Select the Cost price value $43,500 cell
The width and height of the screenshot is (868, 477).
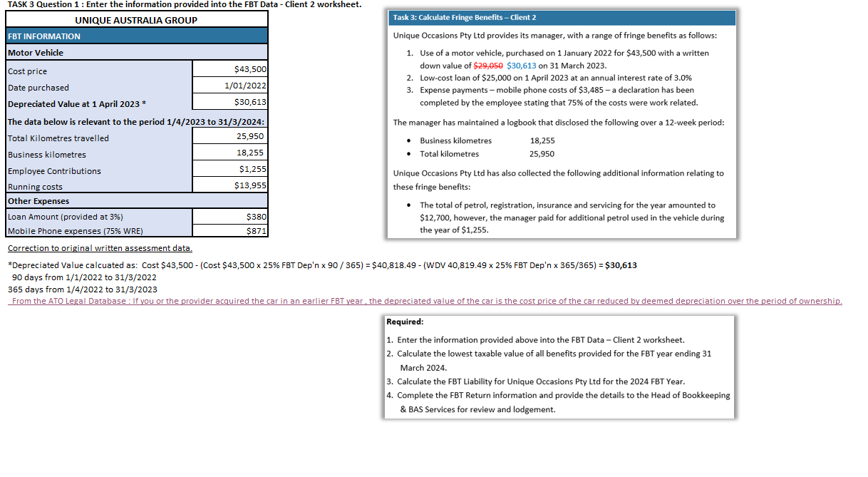pyautogui.click(x=230, y=70)
